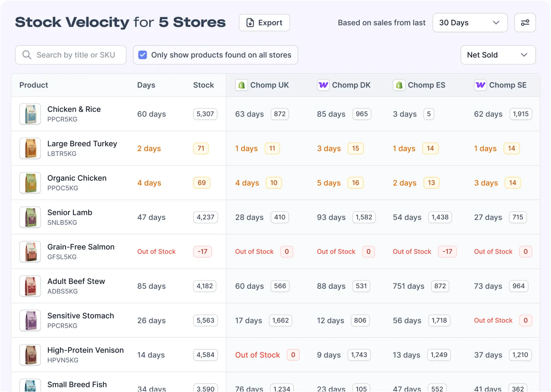Click the '-17' stock badge for Grain-Free Salmon

click(202, 252)
